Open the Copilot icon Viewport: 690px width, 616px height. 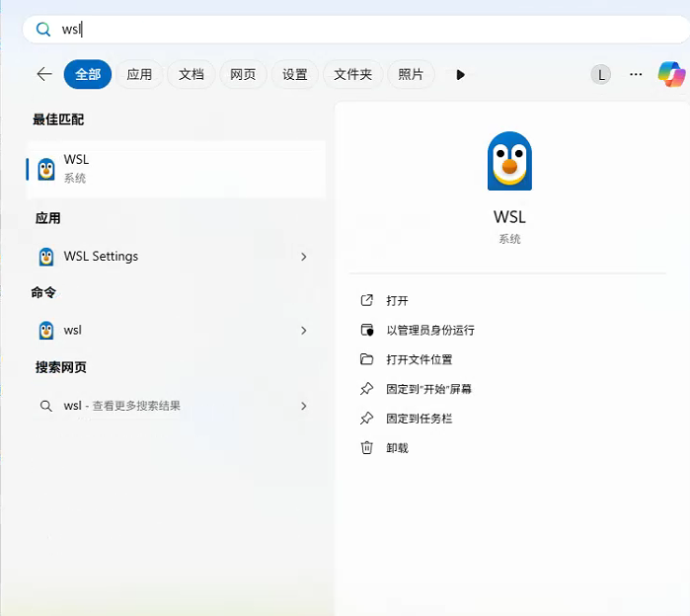click(671, 74)
